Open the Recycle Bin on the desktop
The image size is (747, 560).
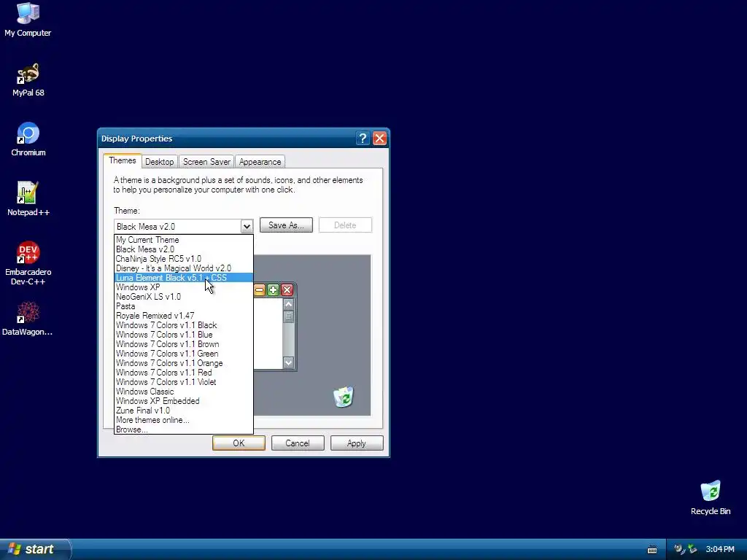(x=711, y=497)
